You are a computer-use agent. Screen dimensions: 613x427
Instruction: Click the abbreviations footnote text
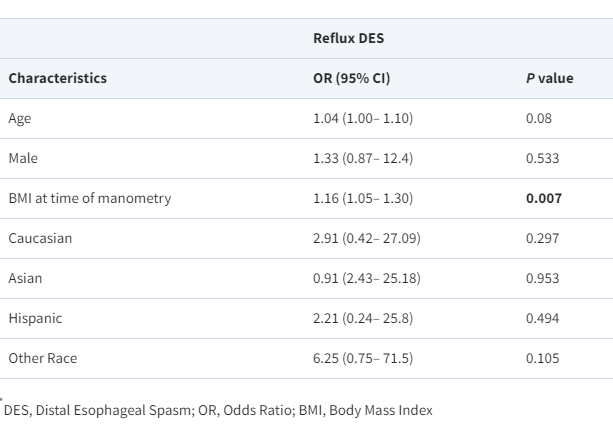click(219, 409)
